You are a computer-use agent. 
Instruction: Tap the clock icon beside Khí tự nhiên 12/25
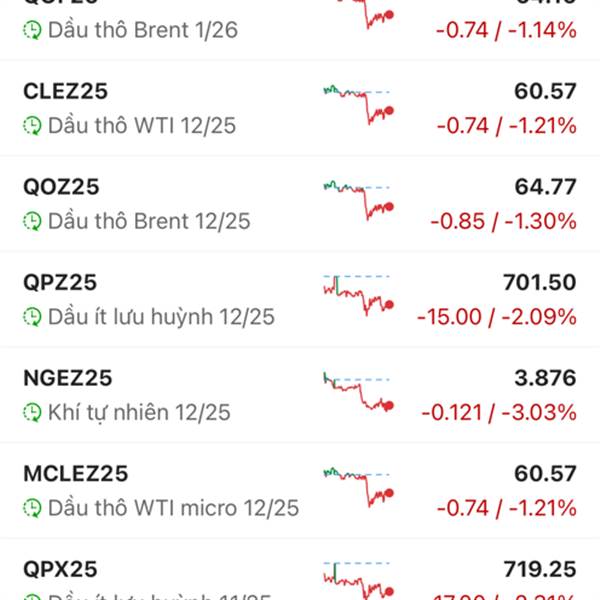(x=33, y=412)
